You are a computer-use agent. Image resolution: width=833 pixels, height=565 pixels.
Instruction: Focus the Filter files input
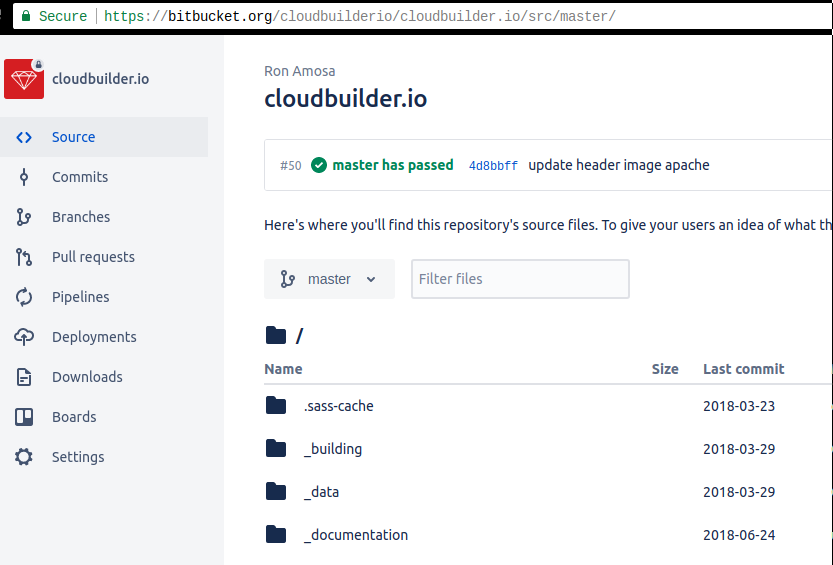(x=520, y=279)
